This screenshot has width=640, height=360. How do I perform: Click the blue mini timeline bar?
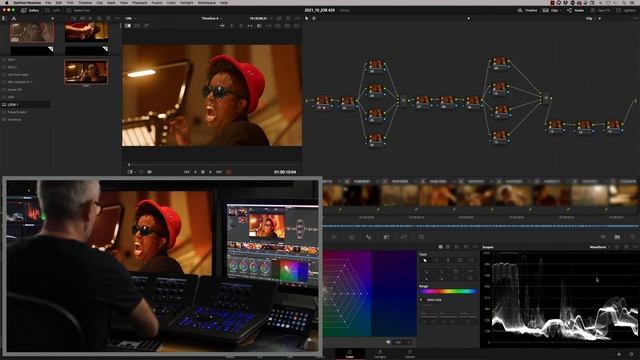click(480, 226)
